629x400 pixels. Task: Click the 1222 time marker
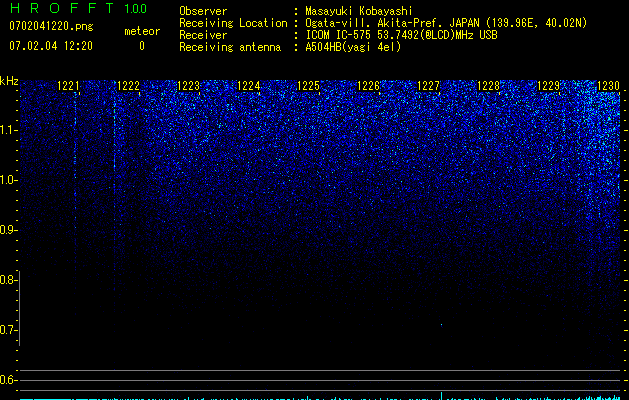(128, 86)
